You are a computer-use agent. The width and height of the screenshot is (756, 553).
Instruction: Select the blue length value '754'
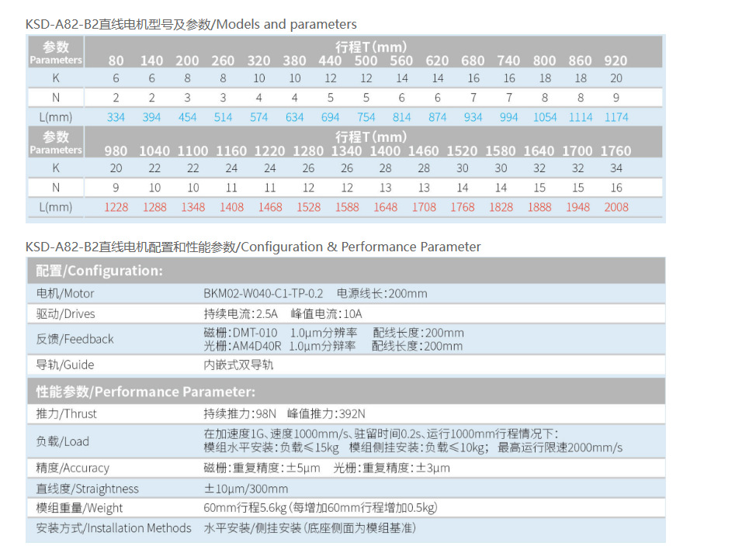tap(366, 117)
